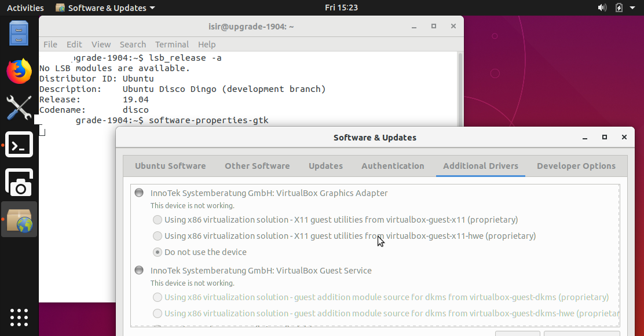This screenshot has width=644, height=336.
Task: Select virtualbox-guest-dkms-hwe driver option
Action: click(x=386, y=313)
